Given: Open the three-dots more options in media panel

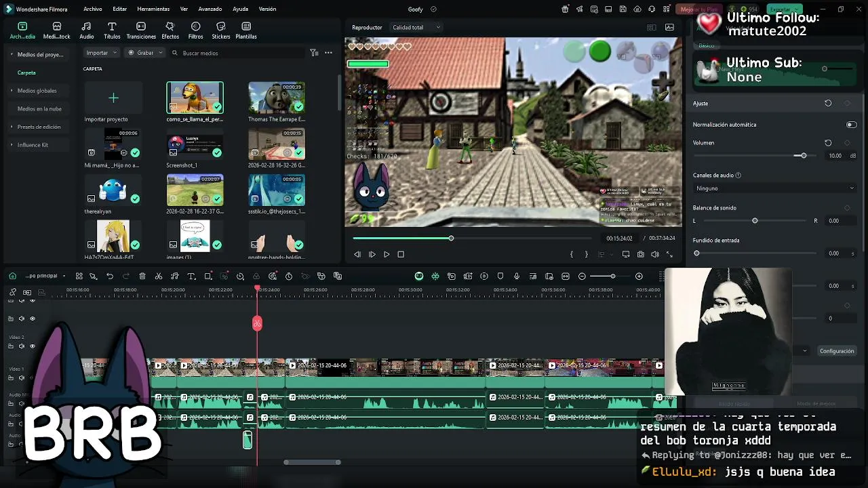Looking at the screenshot, I should (x=328, y=53).
